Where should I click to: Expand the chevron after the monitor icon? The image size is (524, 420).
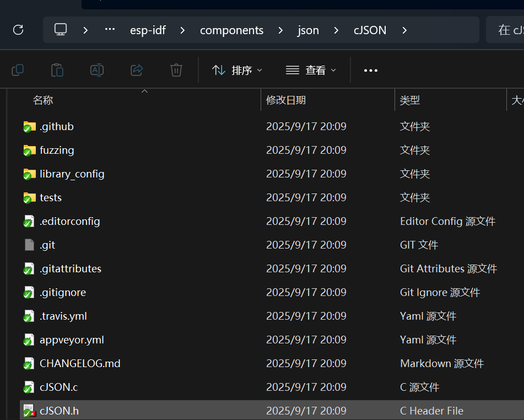[85, 30]
